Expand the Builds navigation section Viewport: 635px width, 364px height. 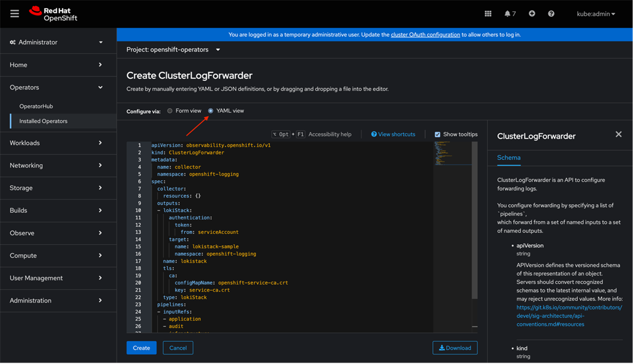58,211
